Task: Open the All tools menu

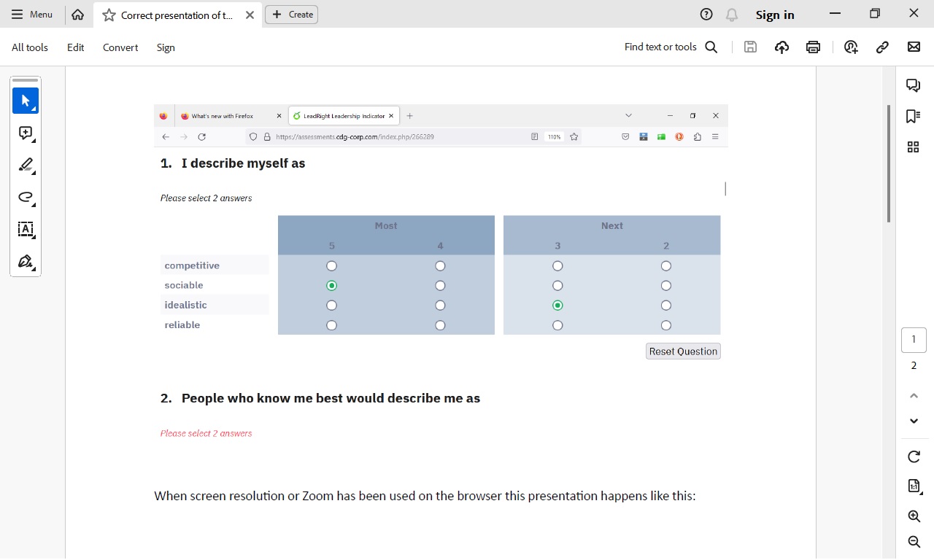Action: click(x=30, y=47)
